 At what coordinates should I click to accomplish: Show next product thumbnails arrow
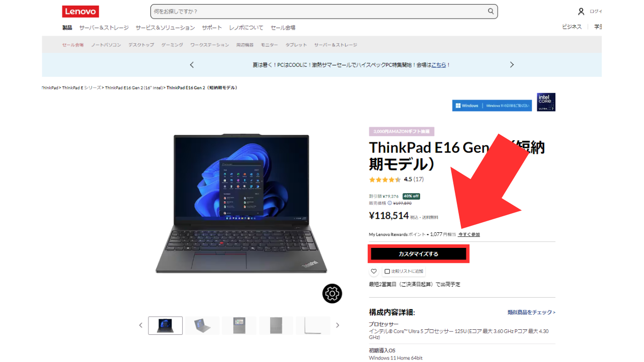[338, 325]
